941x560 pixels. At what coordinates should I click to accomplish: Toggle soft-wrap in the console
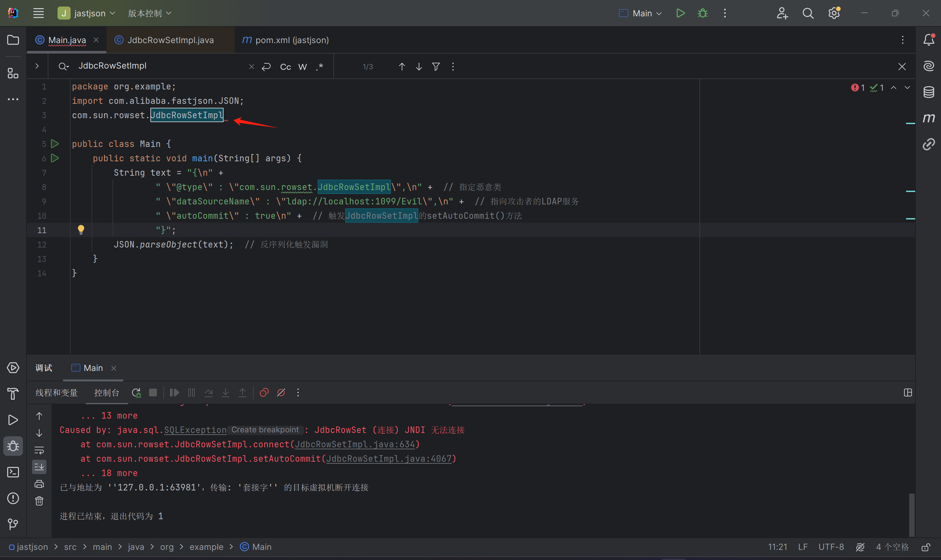39,450
